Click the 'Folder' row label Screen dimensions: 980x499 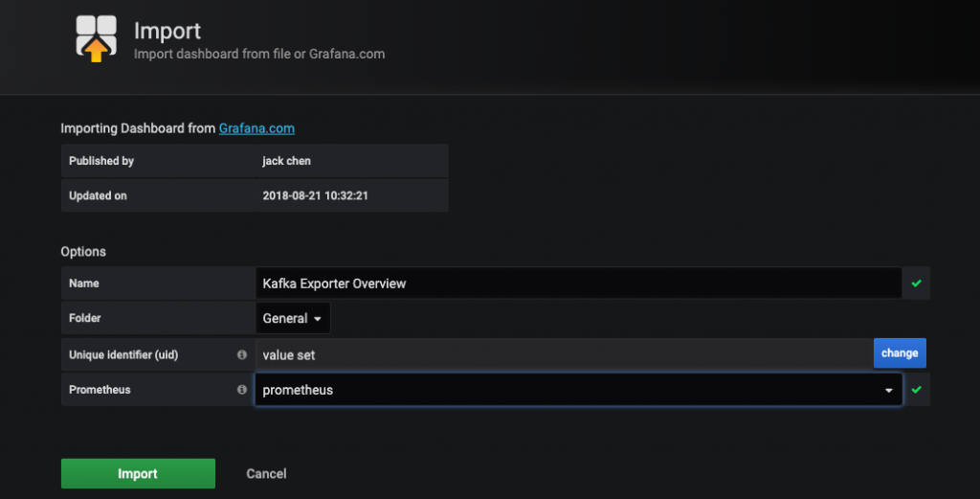point(84,318)
